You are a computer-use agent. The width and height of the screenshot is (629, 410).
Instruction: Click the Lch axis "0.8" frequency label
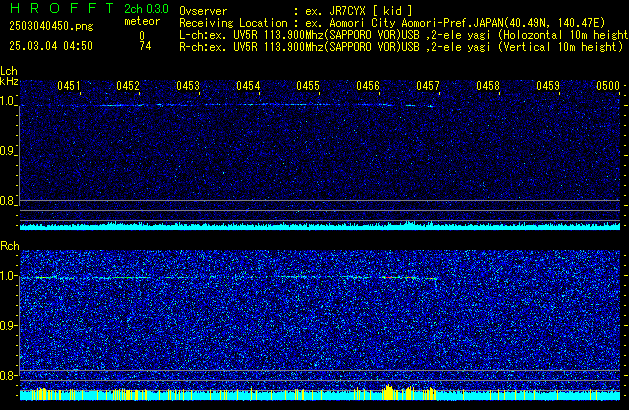coord(7,201)
